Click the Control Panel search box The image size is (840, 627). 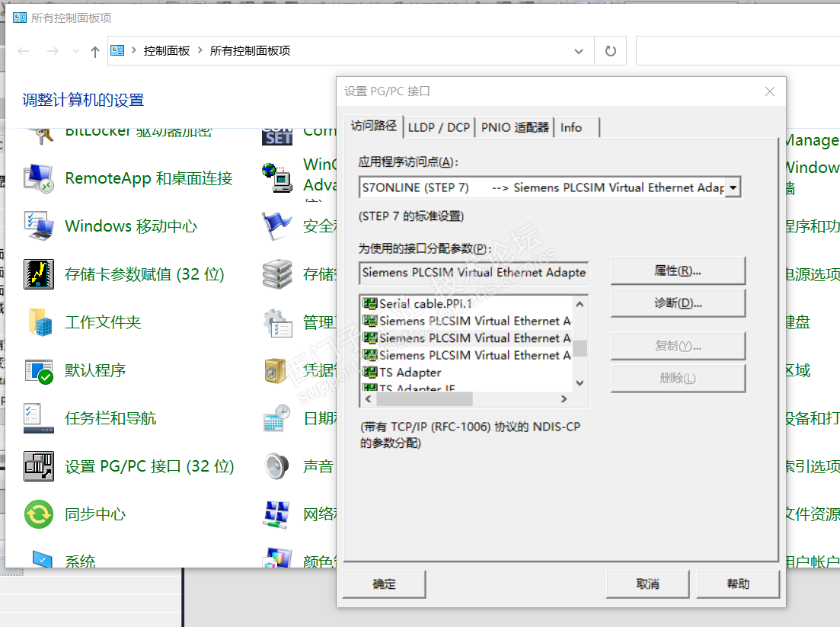[738, 51]
